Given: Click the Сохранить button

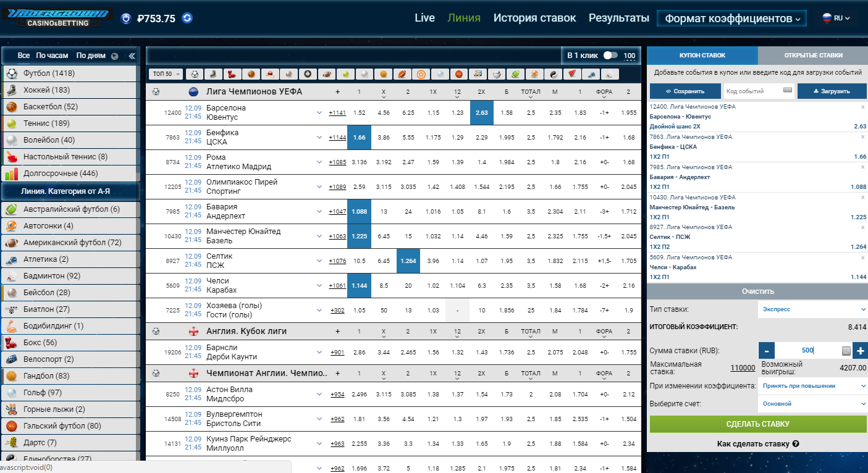Looking at the screenshot, I should 685,91.
